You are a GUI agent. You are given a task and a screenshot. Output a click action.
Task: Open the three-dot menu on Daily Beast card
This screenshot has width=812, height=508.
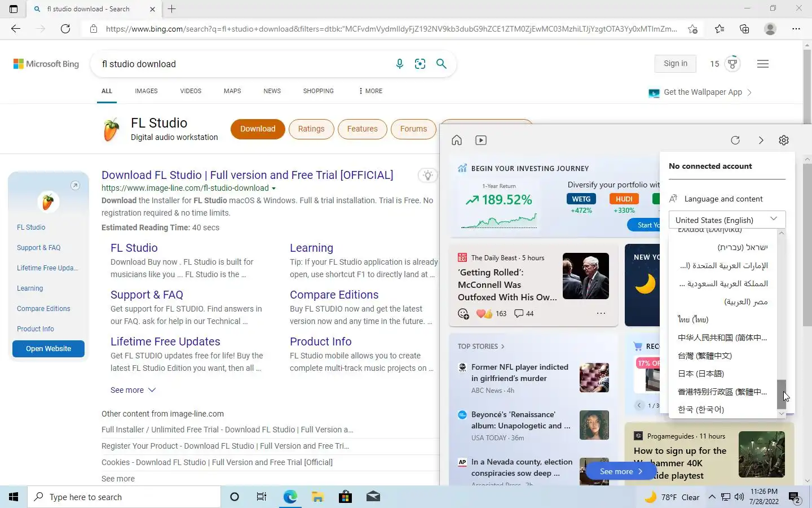pos(601,313)
